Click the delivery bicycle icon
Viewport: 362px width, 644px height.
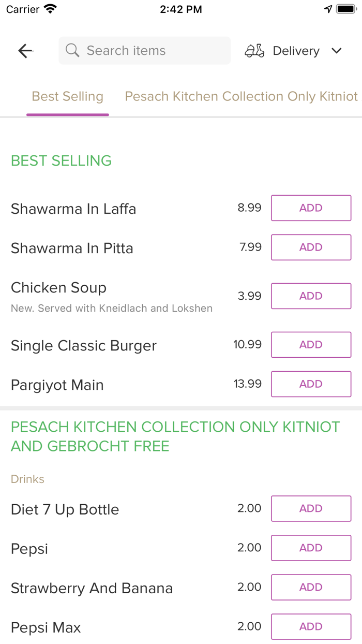254,50
